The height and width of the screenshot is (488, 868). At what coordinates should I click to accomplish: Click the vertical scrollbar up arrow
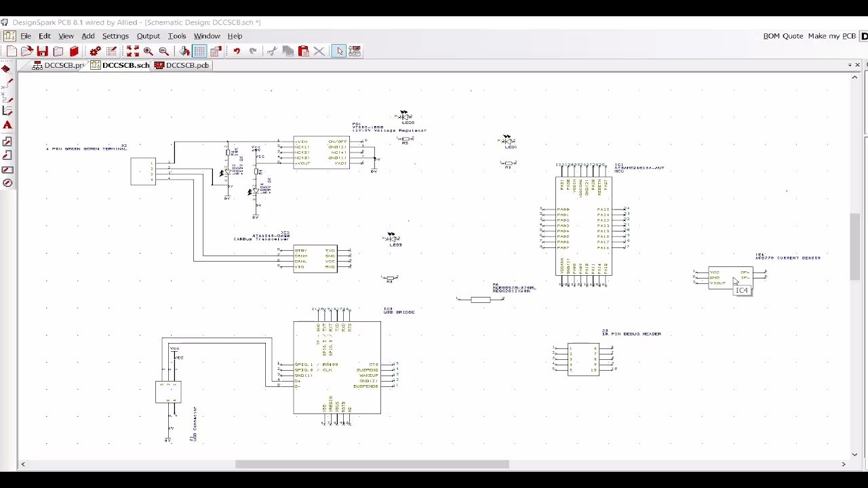coord(854,77)
